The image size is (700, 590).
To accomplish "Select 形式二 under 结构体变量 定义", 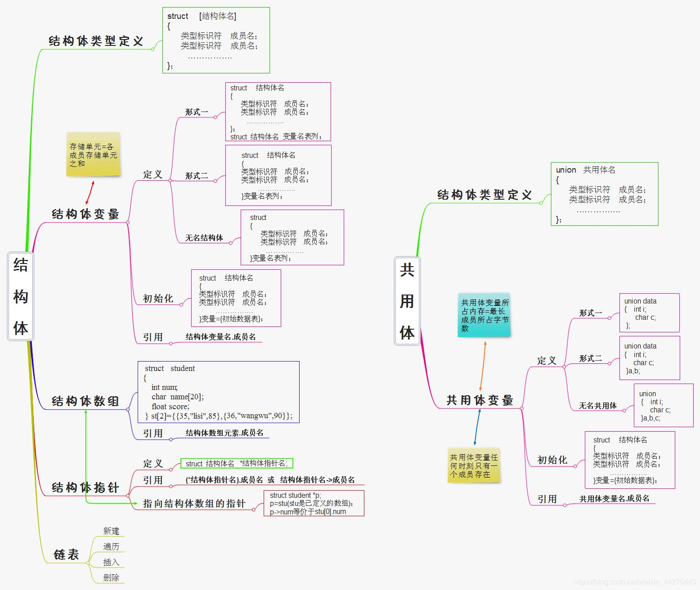I will point(197,176).
